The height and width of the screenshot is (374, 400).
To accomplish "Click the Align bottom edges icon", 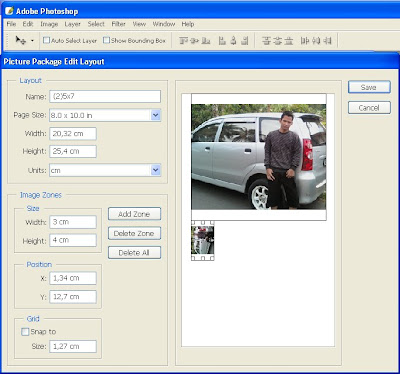I will [x=206, y=41].
